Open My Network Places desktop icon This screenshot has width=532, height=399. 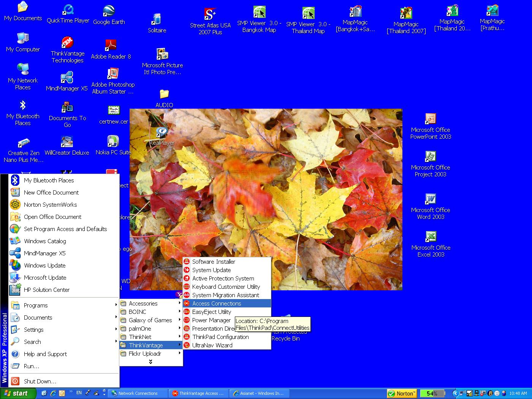coord(23,77)
